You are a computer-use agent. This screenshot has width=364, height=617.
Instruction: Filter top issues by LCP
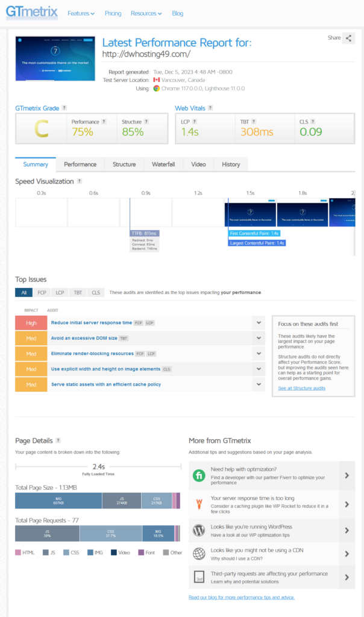(x=60, y=292)
